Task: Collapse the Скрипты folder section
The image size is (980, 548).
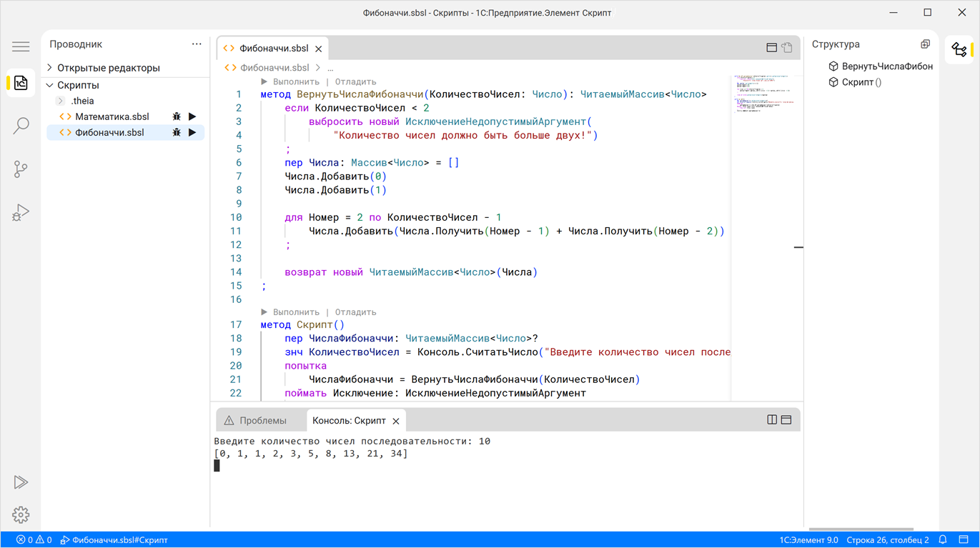Action: point(78,85)
